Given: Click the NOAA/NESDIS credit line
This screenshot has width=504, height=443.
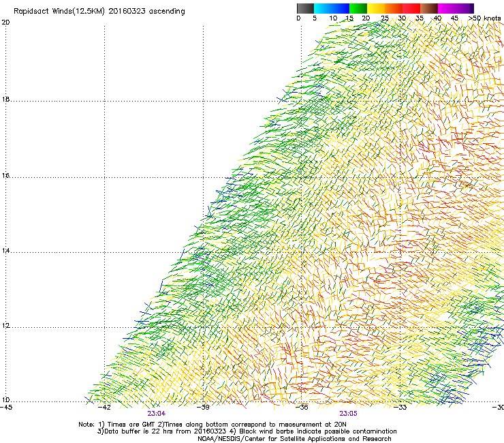Looking at the screenshot, I should (x=294, y=439).
